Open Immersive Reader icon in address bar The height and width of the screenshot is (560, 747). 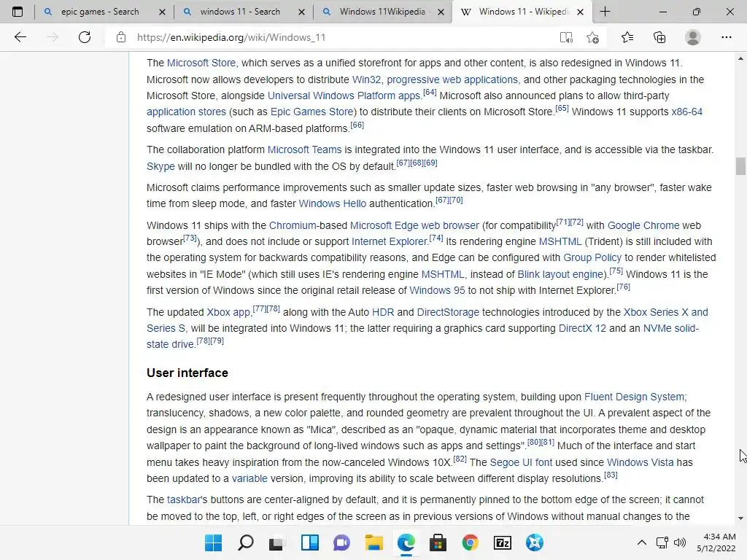pos(566,37)
